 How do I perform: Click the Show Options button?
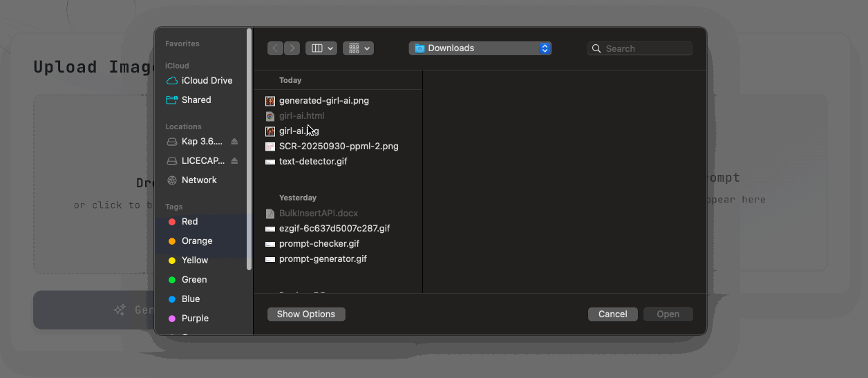306,314
